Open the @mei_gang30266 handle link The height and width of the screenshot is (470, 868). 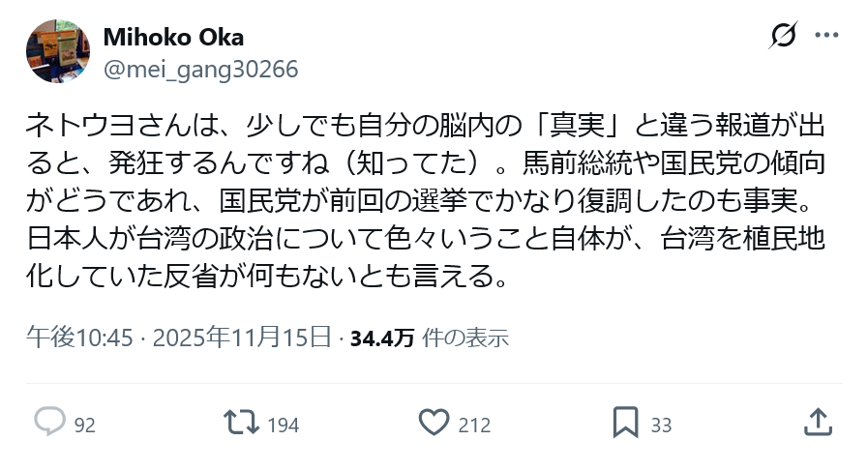[200, 69]
